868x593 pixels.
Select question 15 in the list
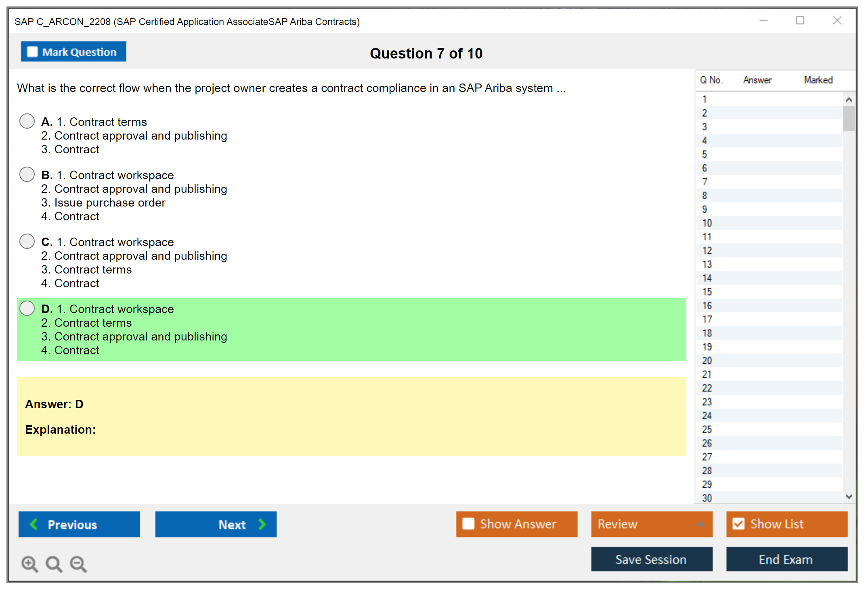click(707, 292)
